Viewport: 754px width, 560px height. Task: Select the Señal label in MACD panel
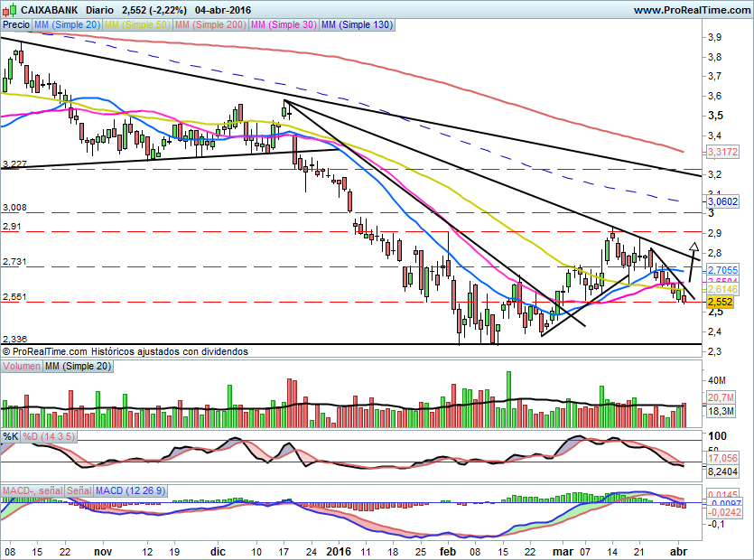pyautogui.click(x=79, y=490)
